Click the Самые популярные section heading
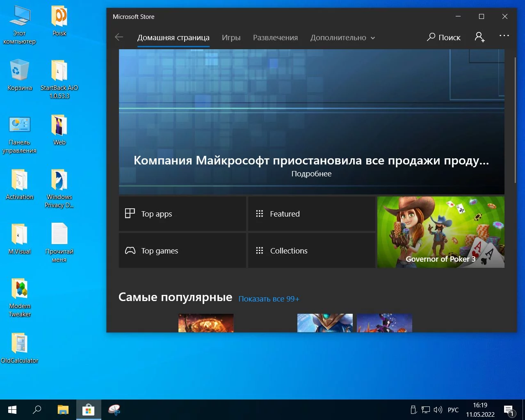The width and height of the screenshot is (525, 420). (x=175, y=297)
